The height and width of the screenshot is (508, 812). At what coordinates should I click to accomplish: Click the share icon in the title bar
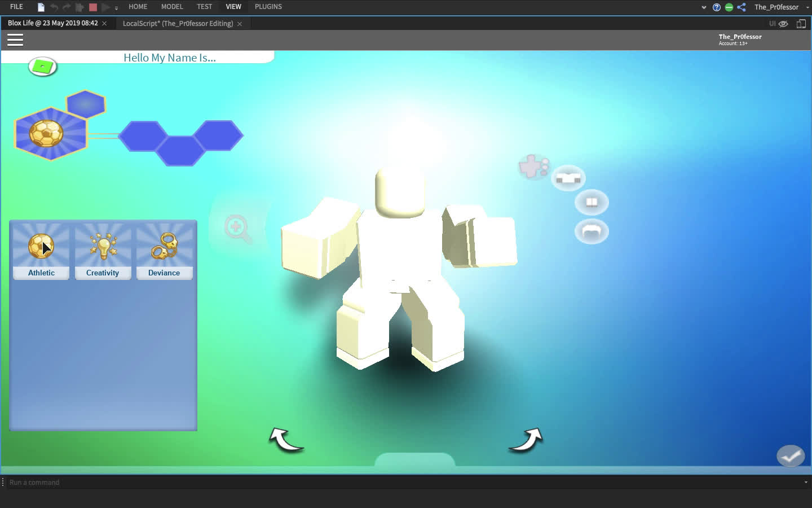tap(742, 7)
